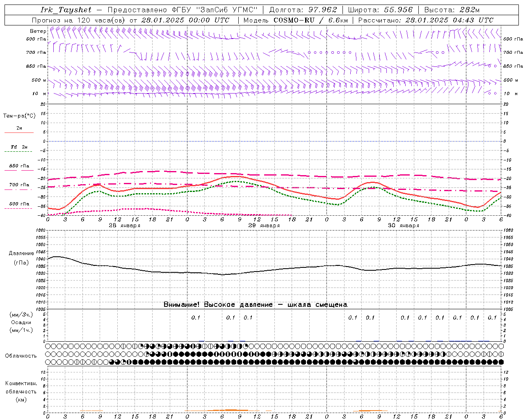Click the 30 января date label
Screen dimensions: 525x420
click(403, 226)
